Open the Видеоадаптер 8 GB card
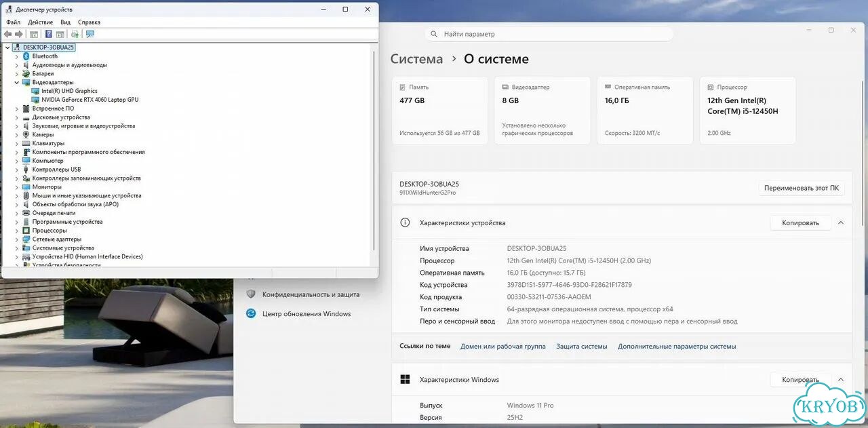The height and width of the screenshot is (428, 868). click(x=542, y=110)
